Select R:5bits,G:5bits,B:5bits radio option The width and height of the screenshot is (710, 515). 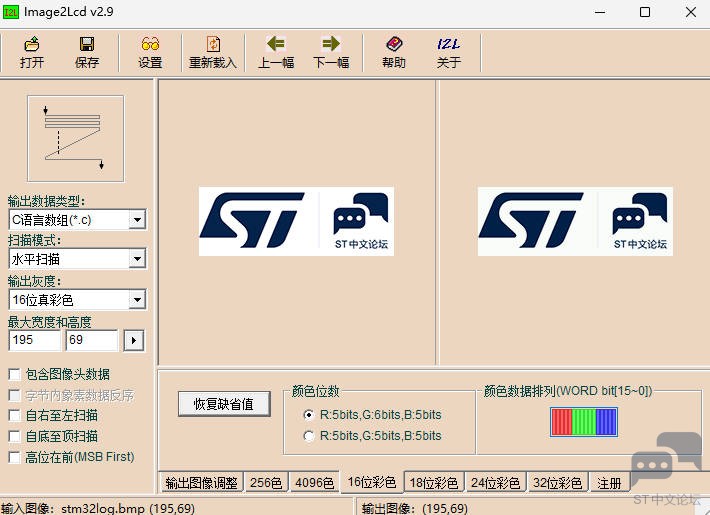point(309,436)
